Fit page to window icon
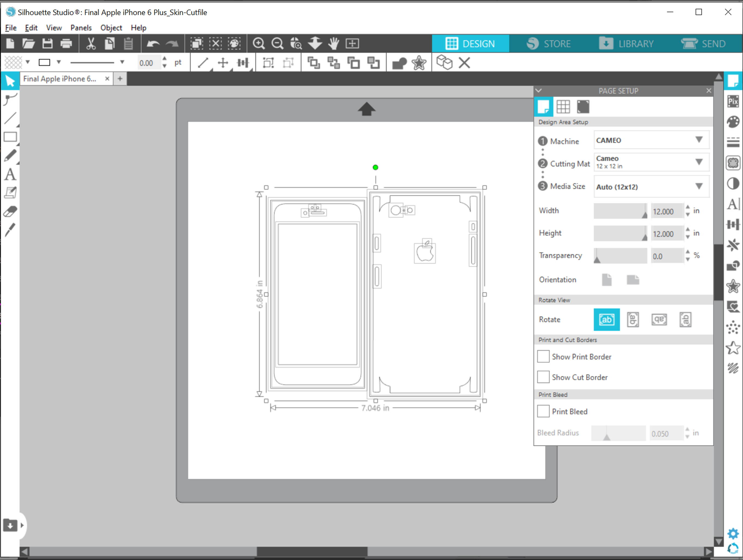This screenshot has width=743, height=560. tap(352, 44)
